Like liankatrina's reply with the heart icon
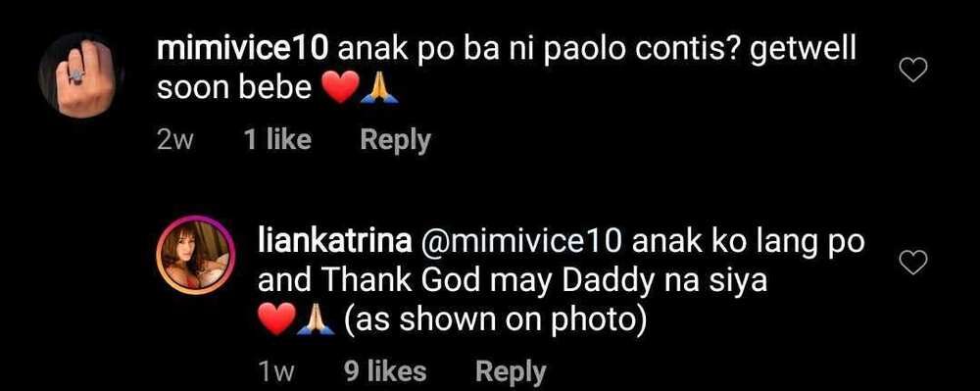This screenshot has width=980, height=391. point(912,263)
